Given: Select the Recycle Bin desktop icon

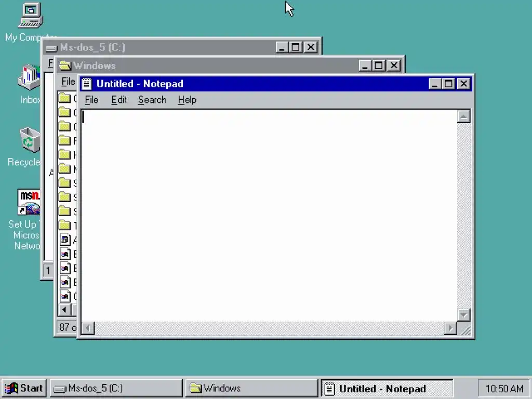Looking at the screenshot, I should click(x=30, y=139).
